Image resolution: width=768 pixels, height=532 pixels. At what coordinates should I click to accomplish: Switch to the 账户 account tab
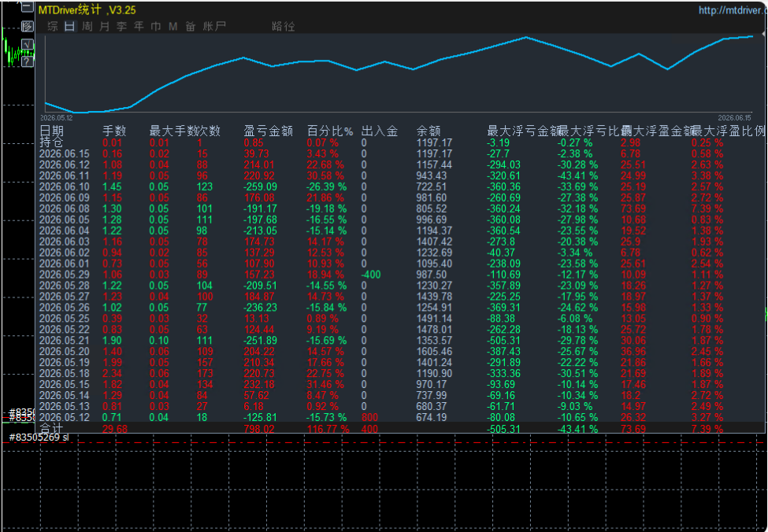pyautogui.click(x=214, y=27)
